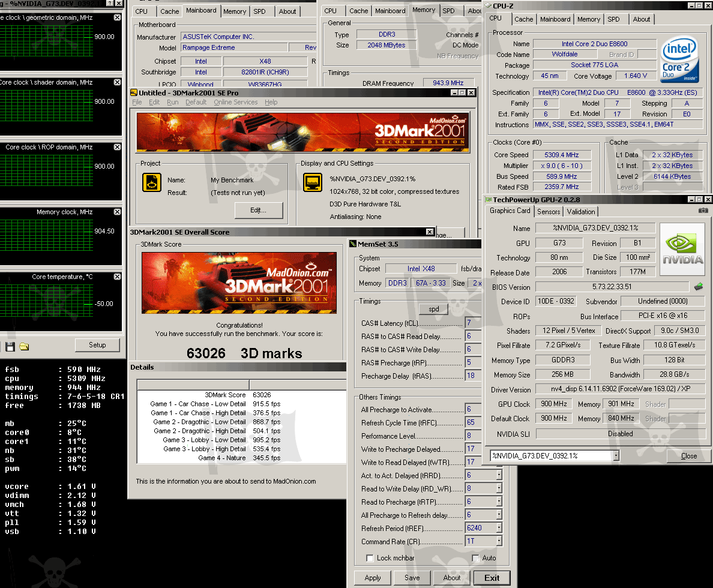Switch to Validation tab in GPU-Z
Viewport: 713px width, 588px height.
(581, 211)
